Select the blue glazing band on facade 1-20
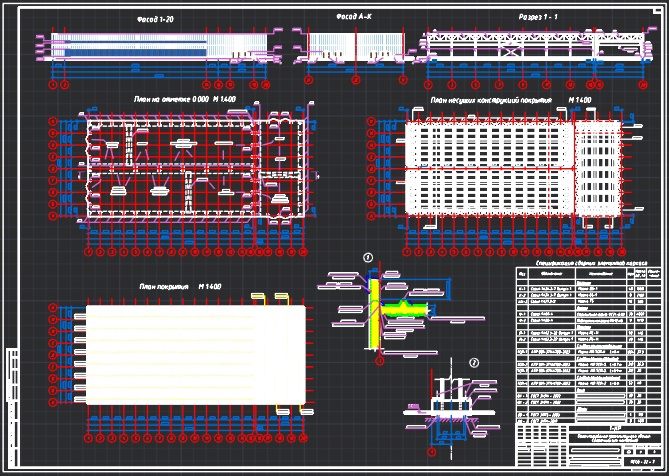This screenshot has width=669, height=476. point(137,53)
